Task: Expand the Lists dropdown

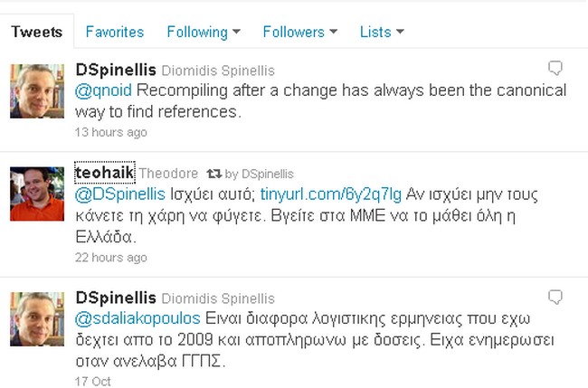Action: click(381, 32)
